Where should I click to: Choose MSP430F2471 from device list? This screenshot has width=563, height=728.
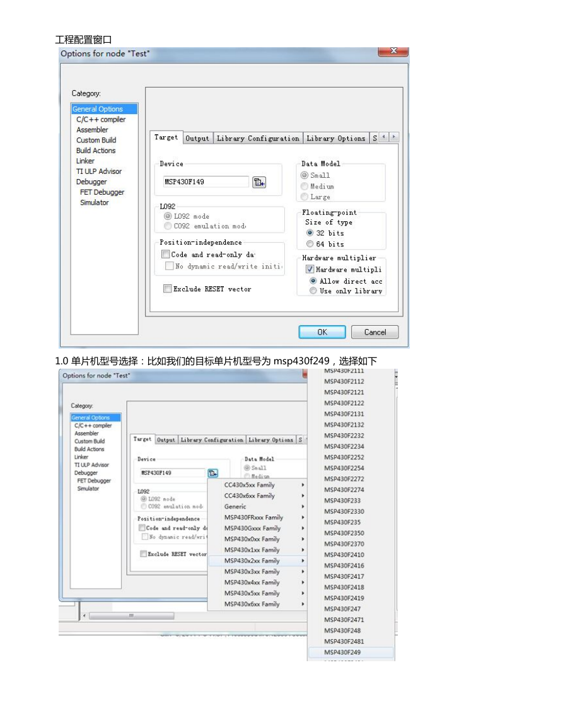coord(351,620)
